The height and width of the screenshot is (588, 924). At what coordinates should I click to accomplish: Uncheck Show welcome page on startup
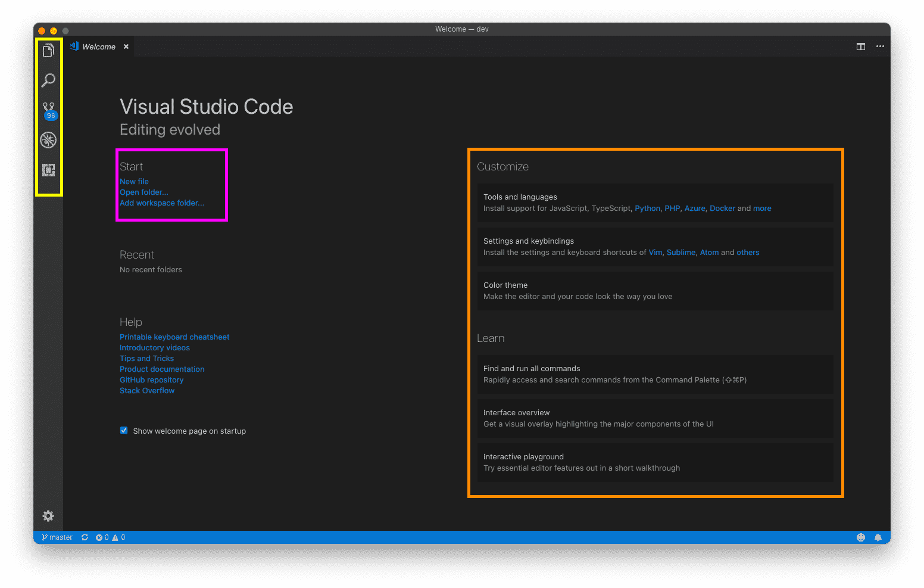pos(123,430)
